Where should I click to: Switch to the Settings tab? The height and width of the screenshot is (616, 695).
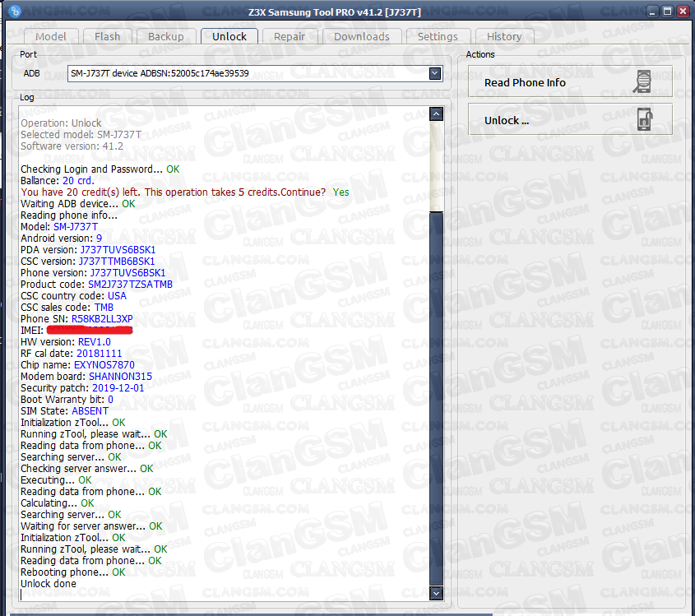(438, 36)
